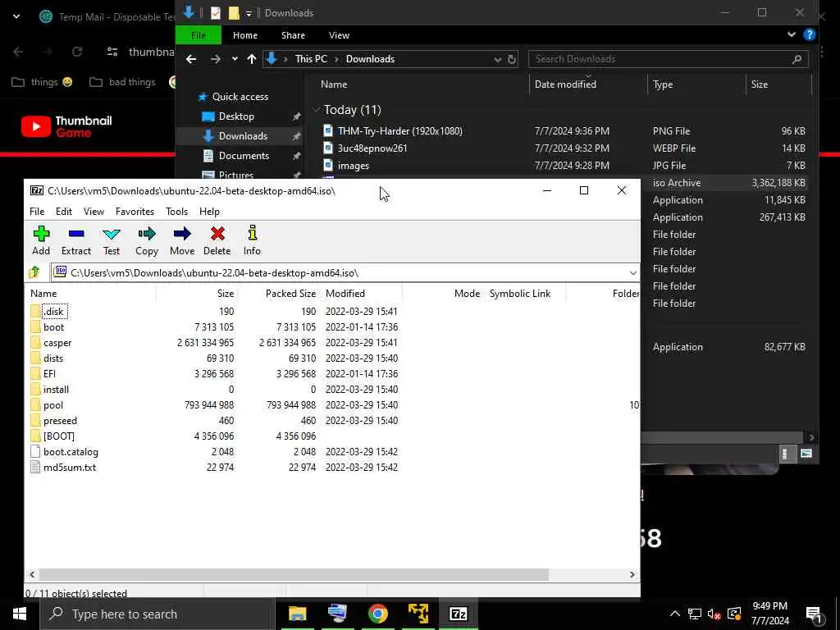Viewport: 840px width, 630px height.
Task: Sort 7-Zip list by Name column
Action: (x=92, y=293)
